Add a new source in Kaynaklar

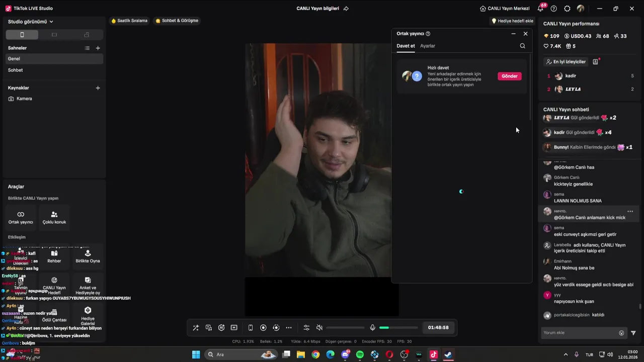[98, 88]
